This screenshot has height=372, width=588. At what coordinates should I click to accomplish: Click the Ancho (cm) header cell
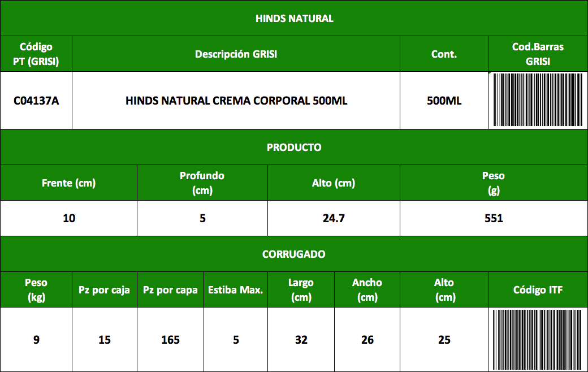click(x=367, y=289)
